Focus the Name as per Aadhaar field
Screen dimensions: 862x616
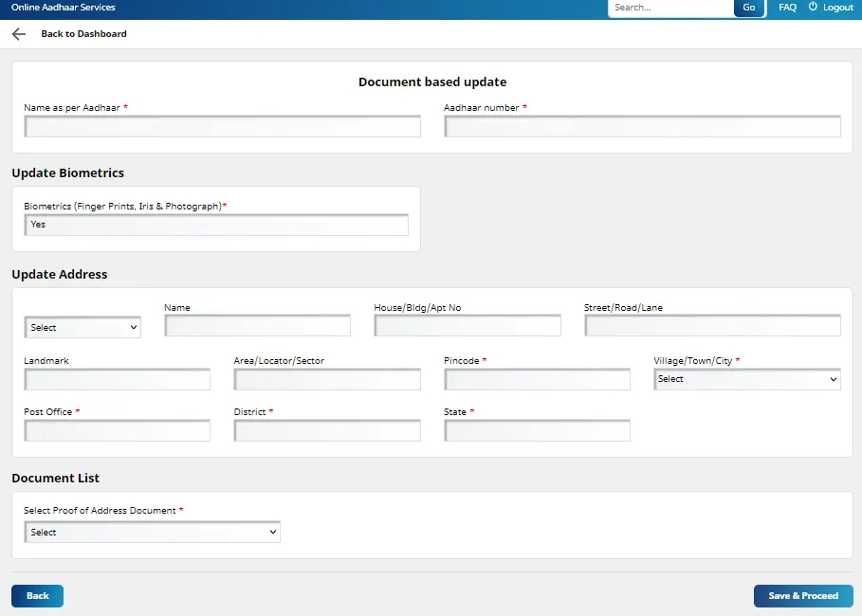(223, 126)
